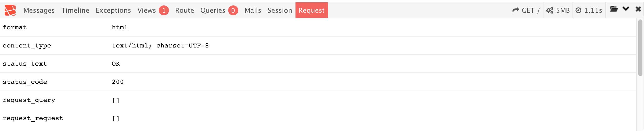Click the request duration clock icon
Viewport: 644px width, 131px height.
(x=578, y=10)
